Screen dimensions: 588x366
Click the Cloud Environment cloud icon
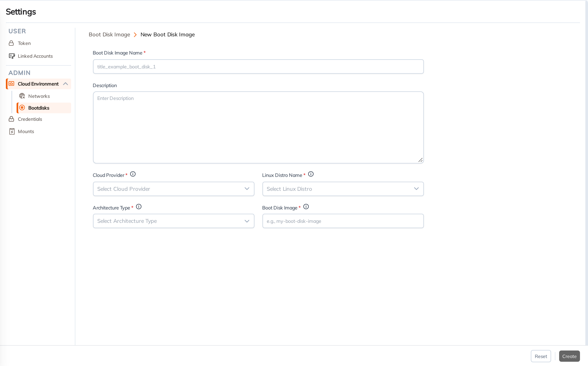point(11,84)
